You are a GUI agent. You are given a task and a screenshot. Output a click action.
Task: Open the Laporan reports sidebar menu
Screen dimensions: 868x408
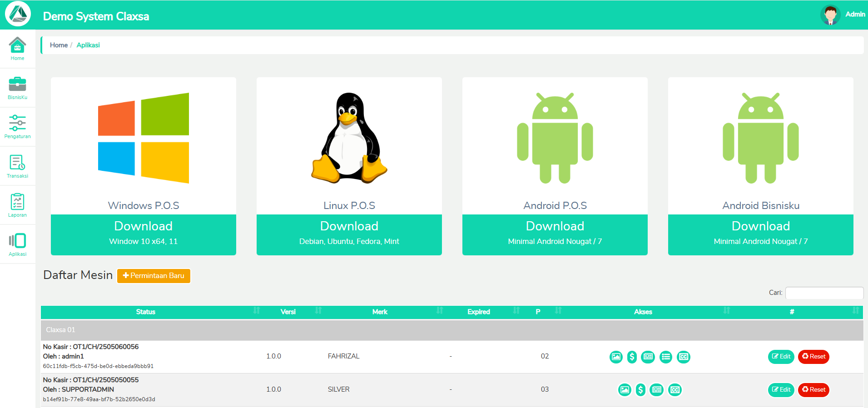click(x=17, y=205)
